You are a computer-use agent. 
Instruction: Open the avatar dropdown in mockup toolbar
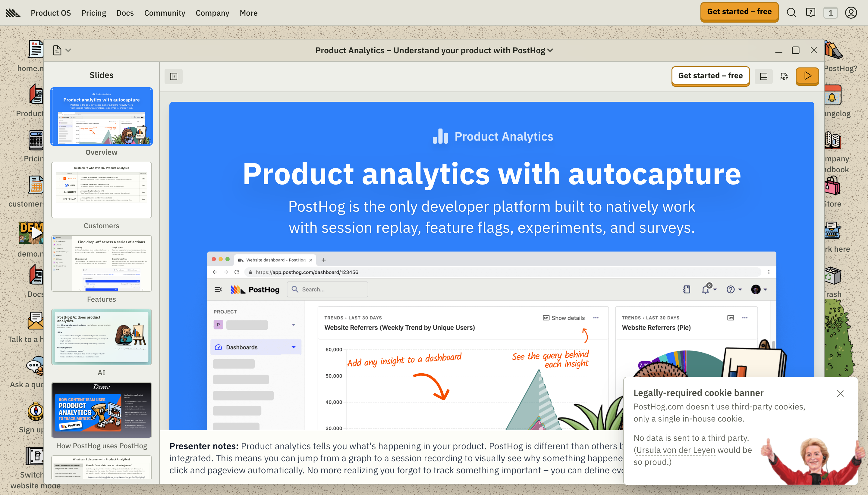(x=759, y=289)
